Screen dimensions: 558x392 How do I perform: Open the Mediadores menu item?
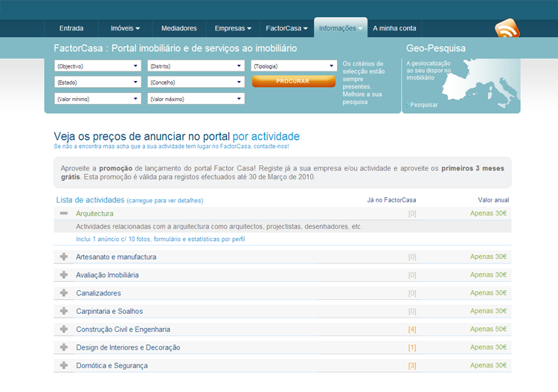point(179,28)
